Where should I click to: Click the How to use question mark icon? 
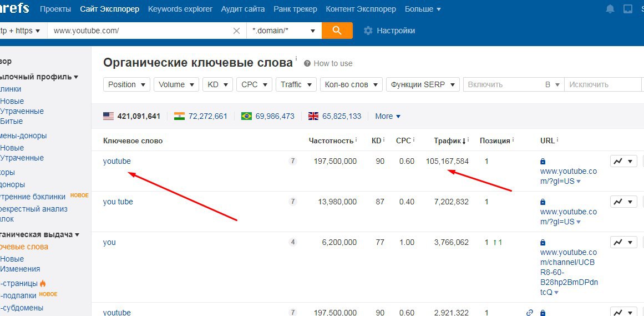pos(307,63)
